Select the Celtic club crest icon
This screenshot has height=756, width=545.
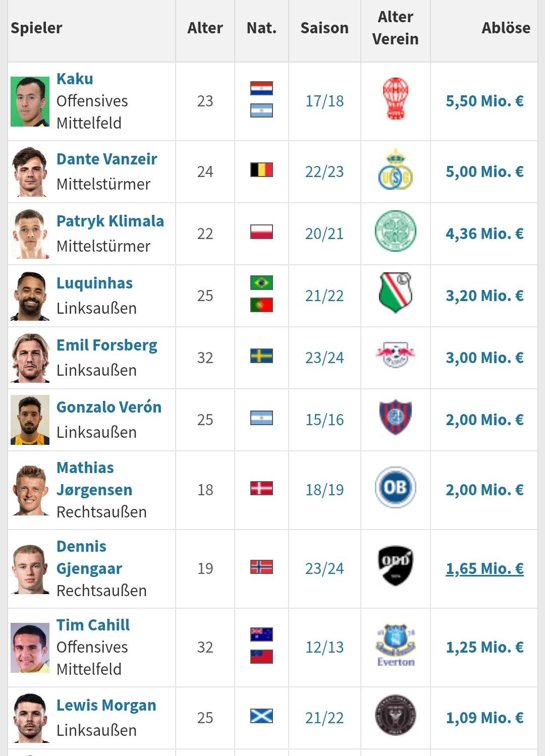395,231
